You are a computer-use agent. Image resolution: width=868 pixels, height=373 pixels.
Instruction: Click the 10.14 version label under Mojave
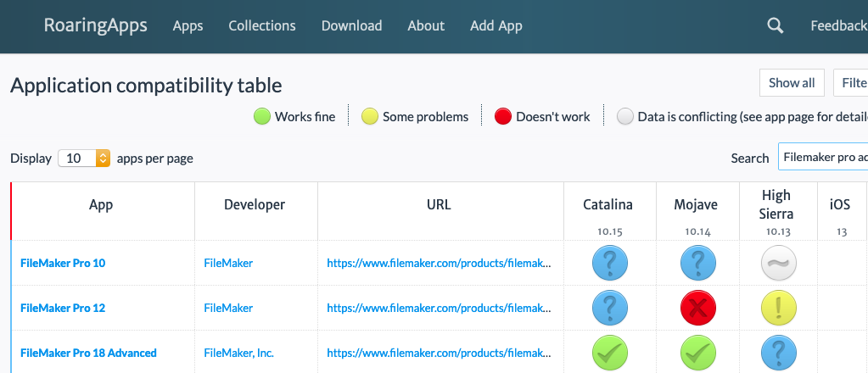point(697,232)
